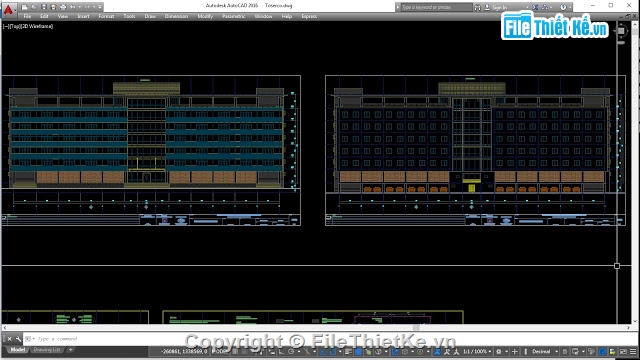Click the command line input field
The image size is (640, 360).
[327, 339]
